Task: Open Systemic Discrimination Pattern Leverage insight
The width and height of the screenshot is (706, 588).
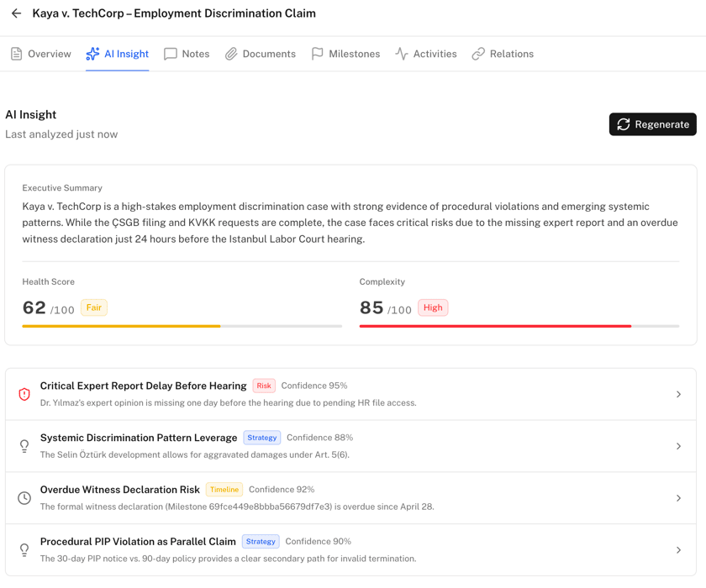Action: click(x=350, y=446)
